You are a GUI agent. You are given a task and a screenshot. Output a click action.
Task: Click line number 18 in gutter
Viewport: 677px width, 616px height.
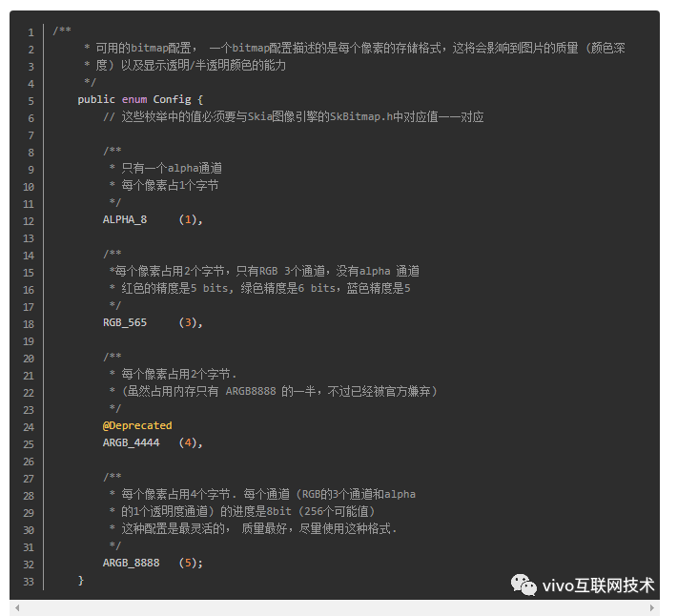[x=29, y=324]
